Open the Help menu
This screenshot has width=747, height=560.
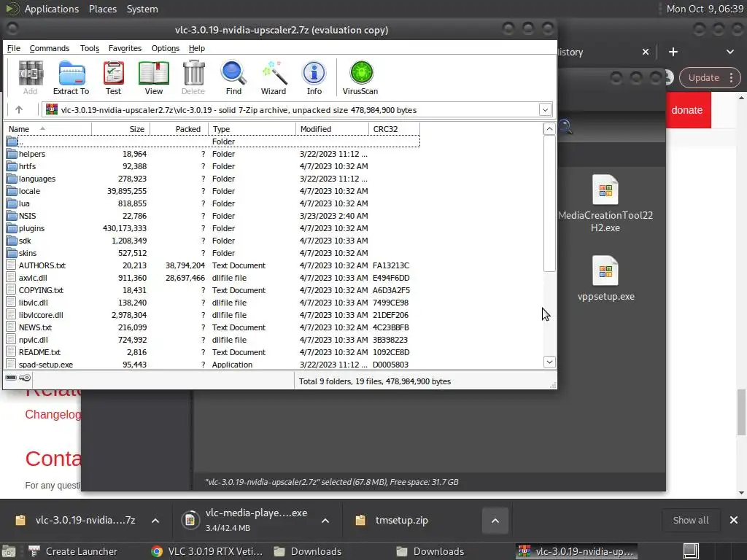(x=197, y=48)
